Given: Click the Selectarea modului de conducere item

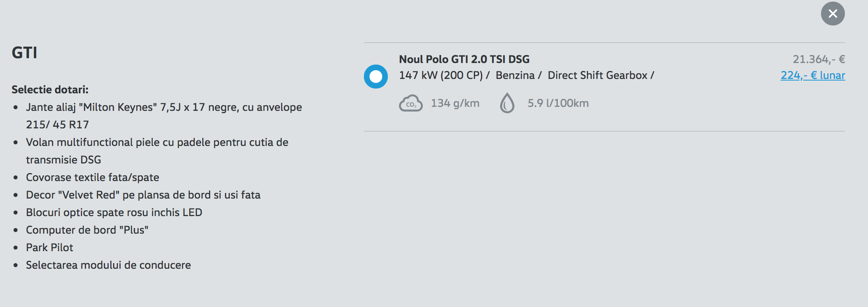Looking at the screenshot, I should [x=108, y=265].
